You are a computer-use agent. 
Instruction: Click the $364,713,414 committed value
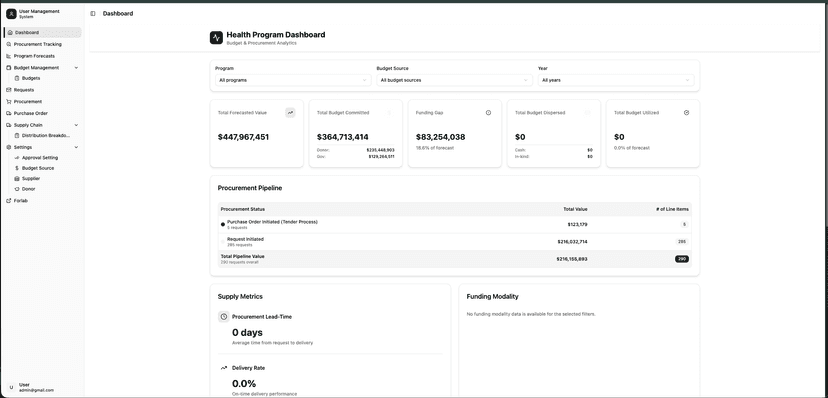tap(343, 137)
